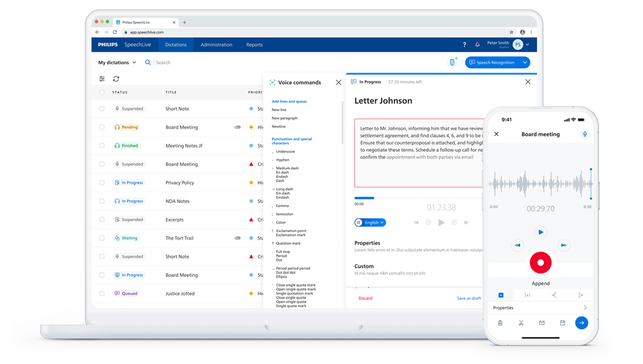Screen dimensions: 643x364
Task: Open the Dictations tab
Action: coord(175,45)
